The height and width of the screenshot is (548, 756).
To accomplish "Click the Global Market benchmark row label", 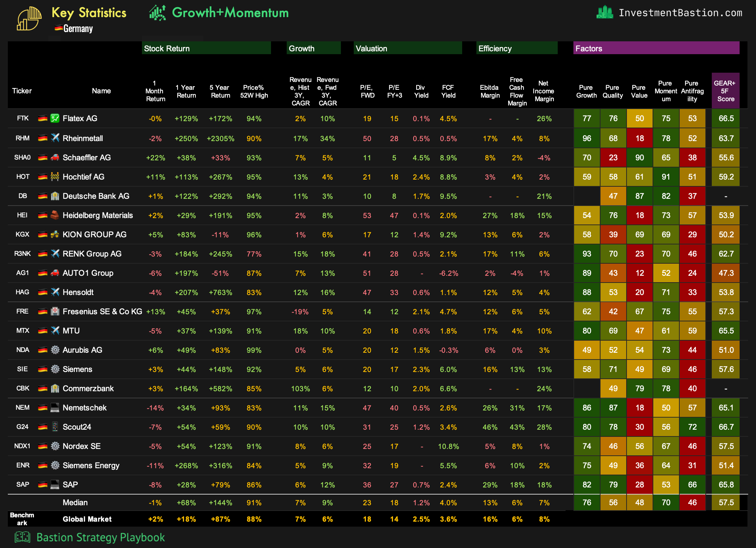I will pos(87,519).
